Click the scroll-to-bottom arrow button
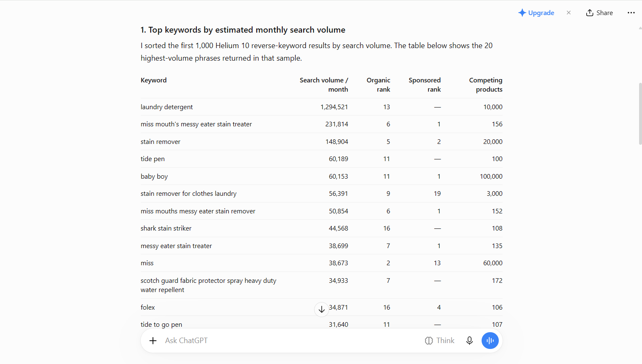 click(322, 310)
